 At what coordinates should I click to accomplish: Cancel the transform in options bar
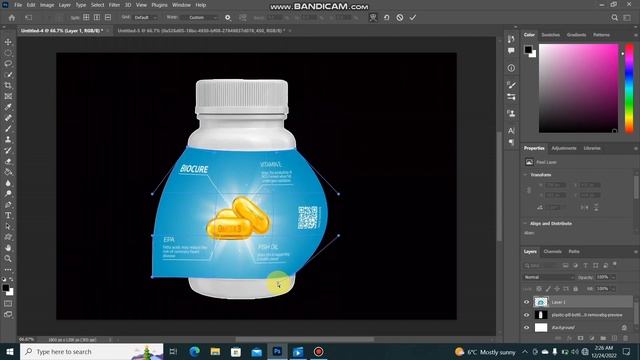(400, 18)
